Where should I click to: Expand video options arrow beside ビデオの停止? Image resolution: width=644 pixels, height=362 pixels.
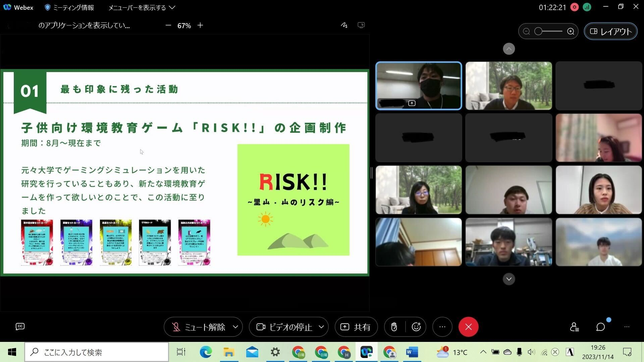(321, 327)
